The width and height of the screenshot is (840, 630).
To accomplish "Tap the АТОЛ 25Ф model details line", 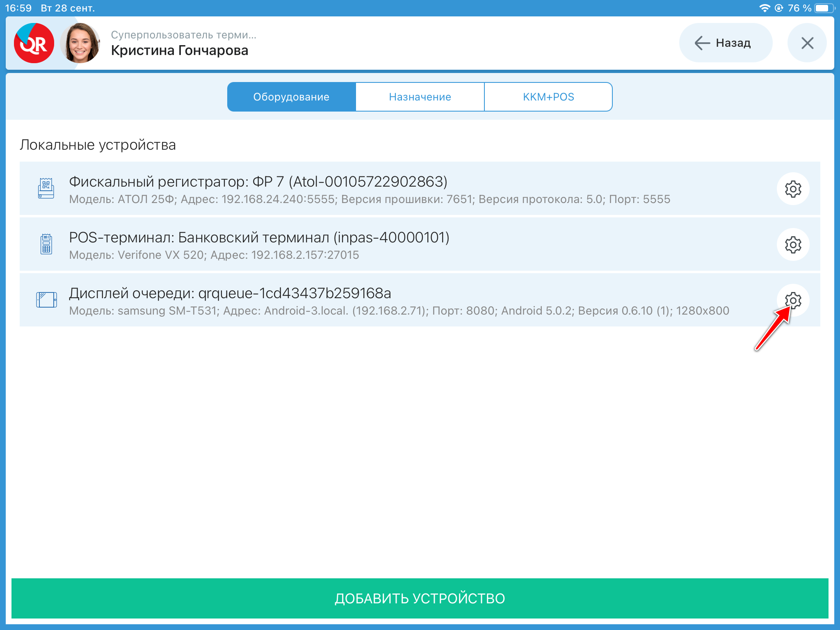I will 370,199.
